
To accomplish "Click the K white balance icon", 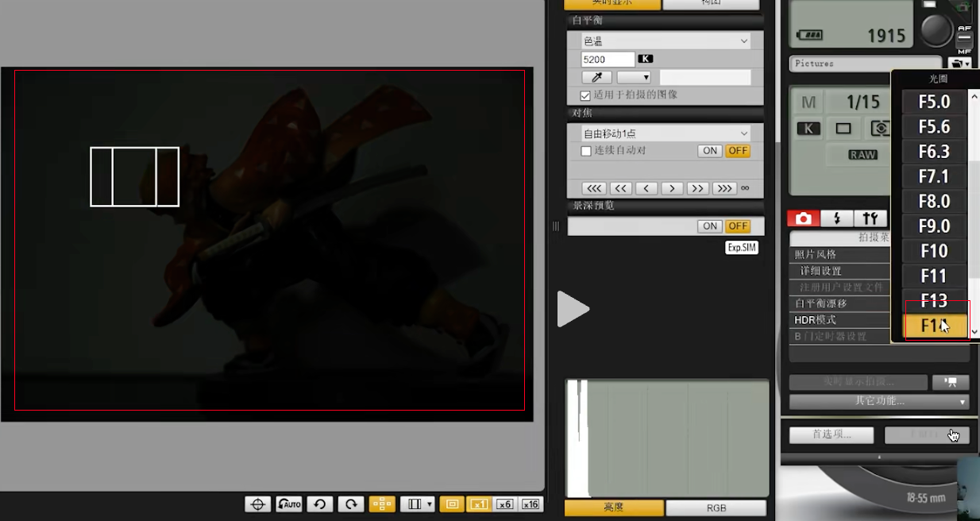I will pyautogui.click(x=808, y=128).
